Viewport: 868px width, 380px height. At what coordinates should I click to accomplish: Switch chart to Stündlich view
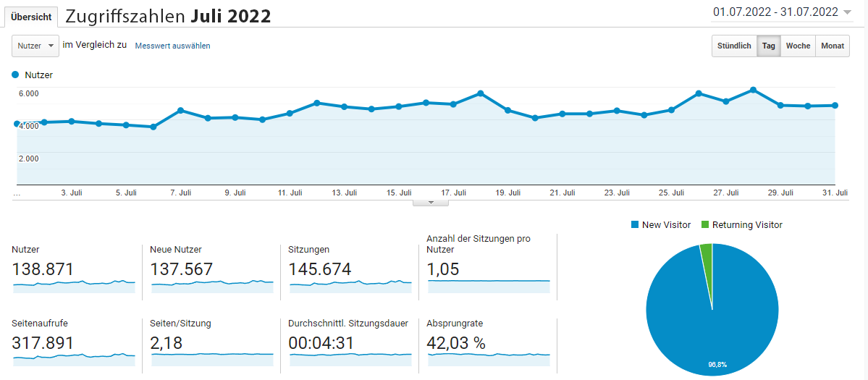734,46
